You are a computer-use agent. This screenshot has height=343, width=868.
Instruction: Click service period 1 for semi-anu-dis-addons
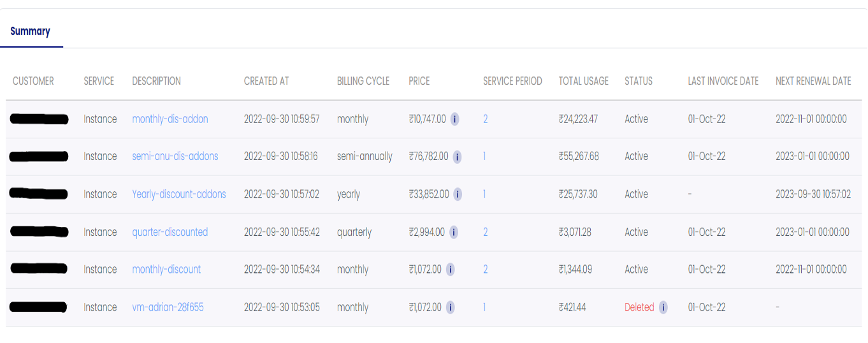[484, 156]
